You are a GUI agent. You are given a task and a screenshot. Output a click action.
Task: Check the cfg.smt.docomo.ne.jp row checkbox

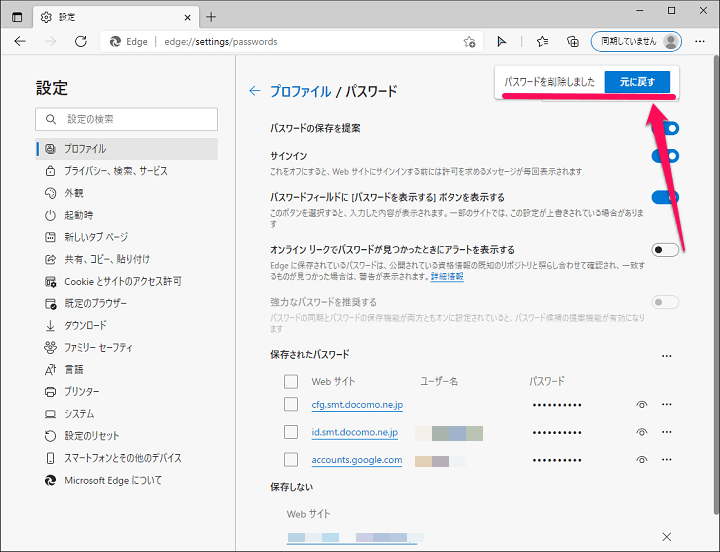point(291,404)
